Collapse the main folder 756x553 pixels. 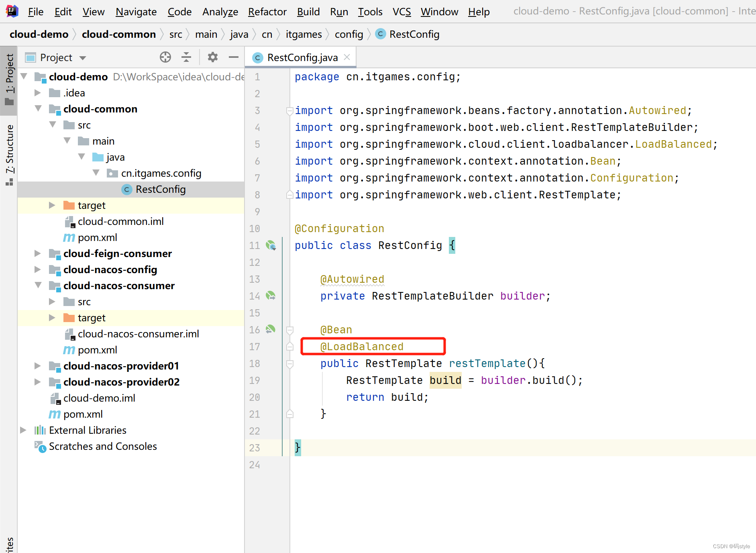point(67,141)
